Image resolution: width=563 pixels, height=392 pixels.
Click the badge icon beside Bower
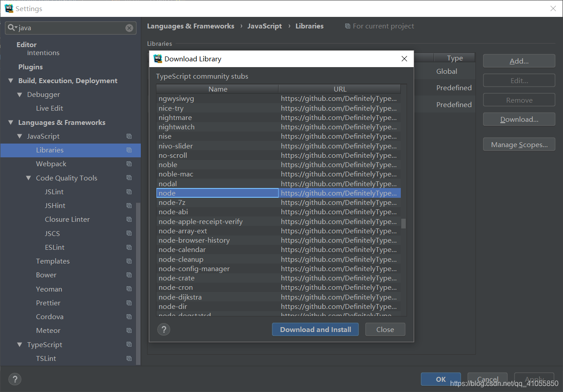click(x=128, y=275)
